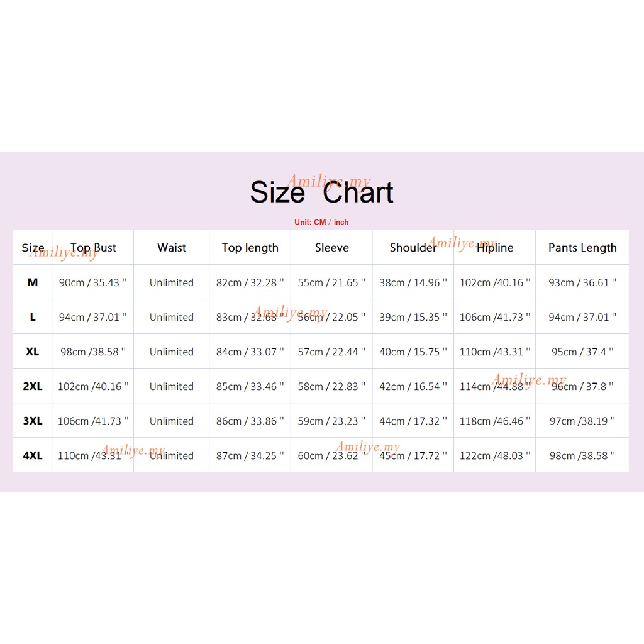Click the Pants Length column header
The height and width of the screenshot is (644, 644).
tap(582, 248)
